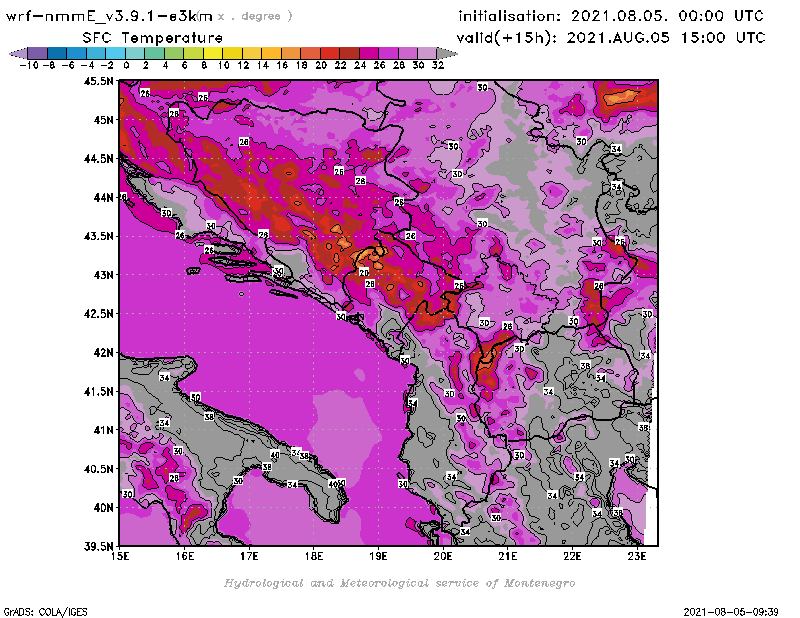Click the light pink legend swatch between 30 and 32
The image size is (800, 618).
tap(427, 53)
